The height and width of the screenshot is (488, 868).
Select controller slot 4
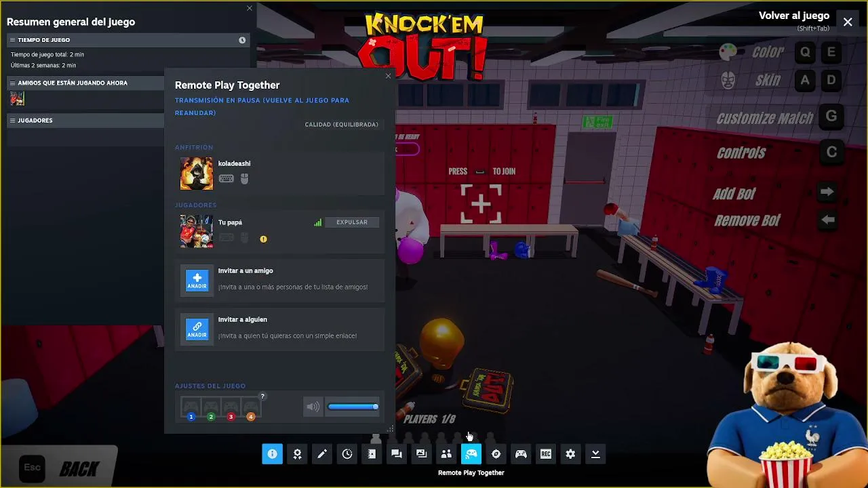tap(250, 409)
